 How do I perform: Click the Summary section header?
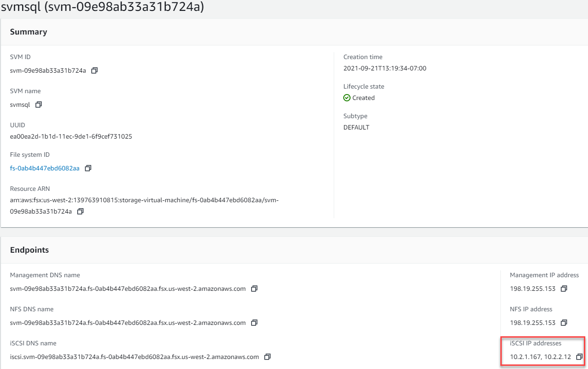pyautogui.click(x=29, y=32)
